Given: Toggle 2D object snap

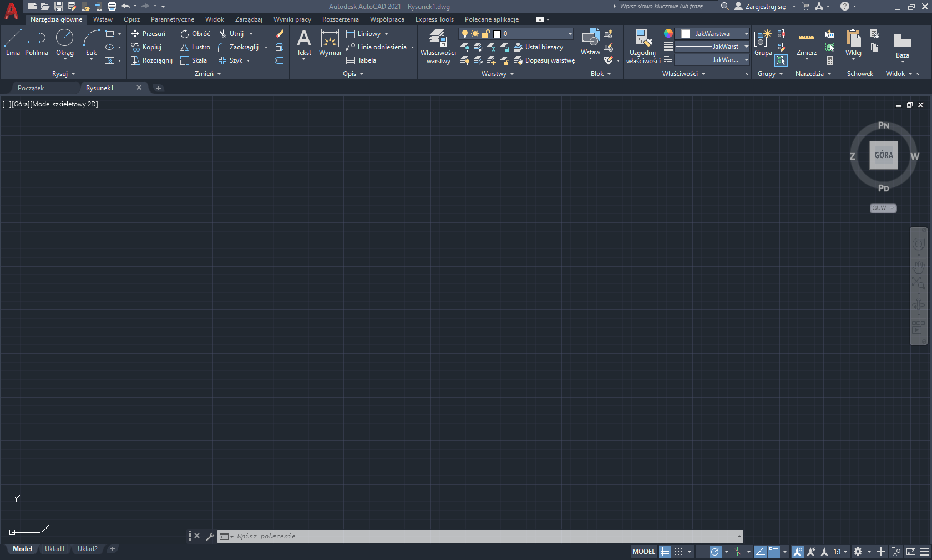Looking at the screenshot, I should point(774,552).
